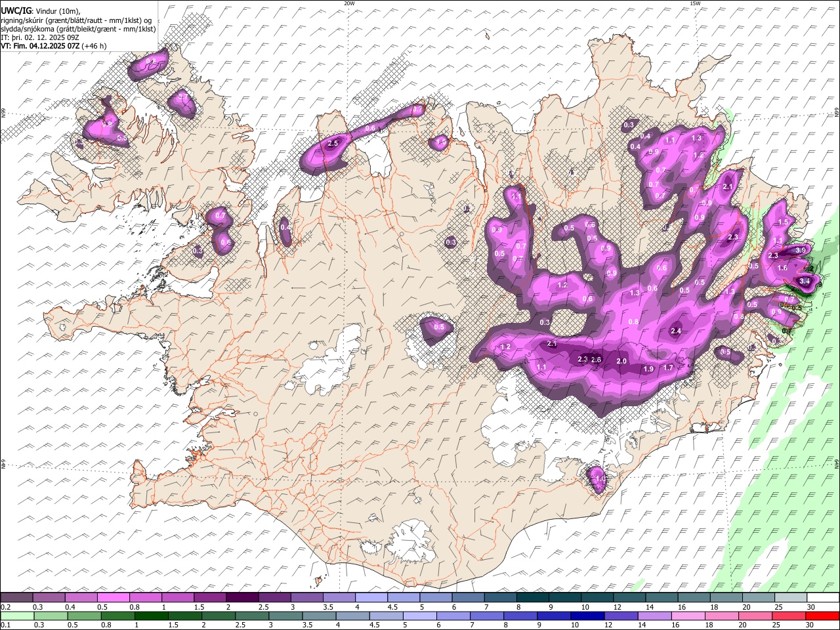Select dark teal swatch between 8 and 9, snow scale
Image resolution: width=840 pixels, height=630 pixels.
pos(532,598)
